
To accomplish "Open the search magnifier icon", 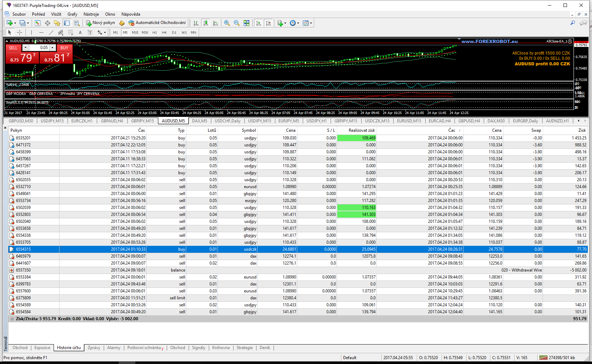I will click(x=573, y=23).
